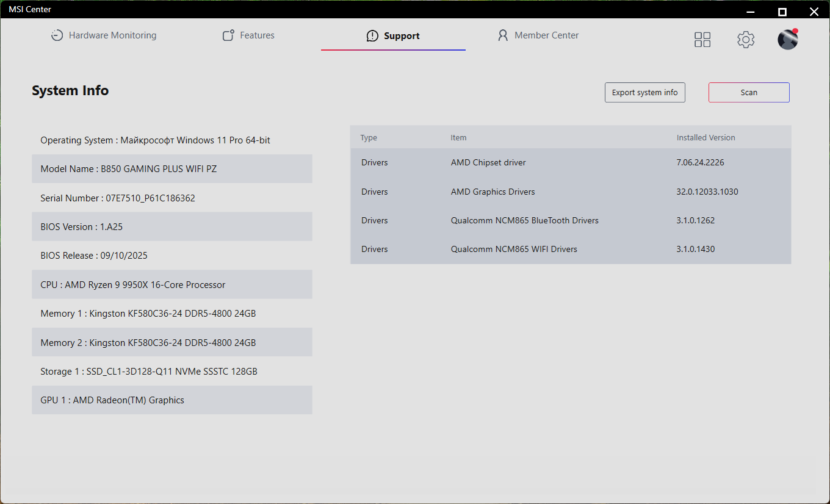This screenshot has width=830, height=504.
Task: Click the Storage 1 SSD line
Action: pos(172,372)
